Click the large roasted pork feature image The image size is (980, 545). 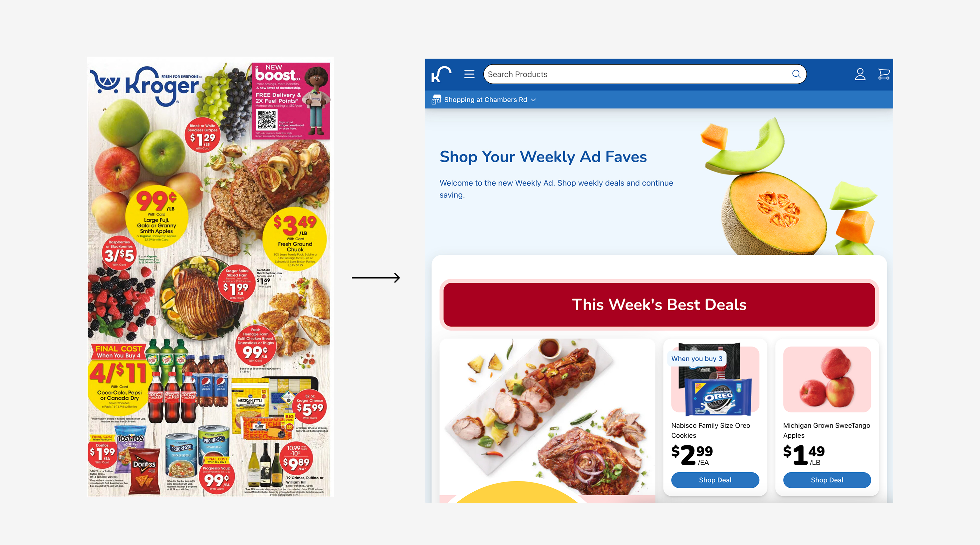point(547,417)
